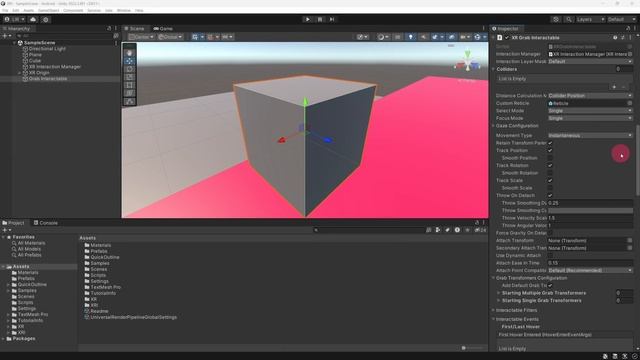Expand XR Origin in Hierarchy
Screen dimensions: 640x360
point(20,73)
